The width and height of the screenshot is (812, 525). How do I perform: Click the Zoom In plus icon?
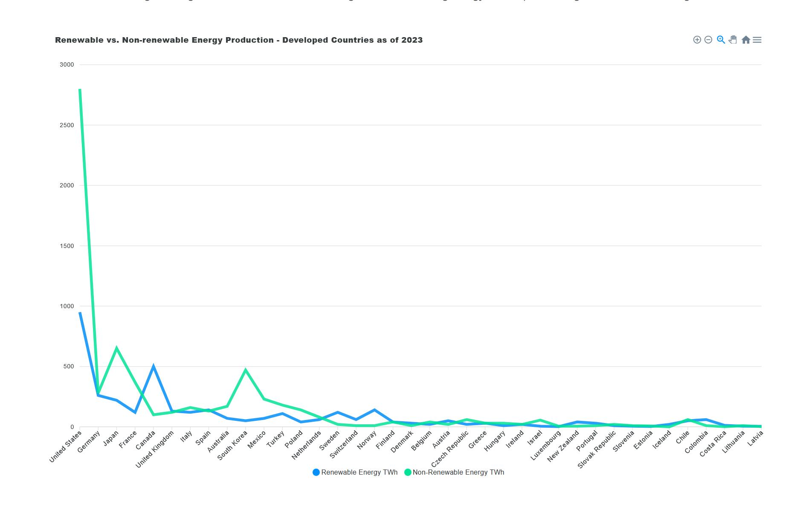click(x=697, y=40)
